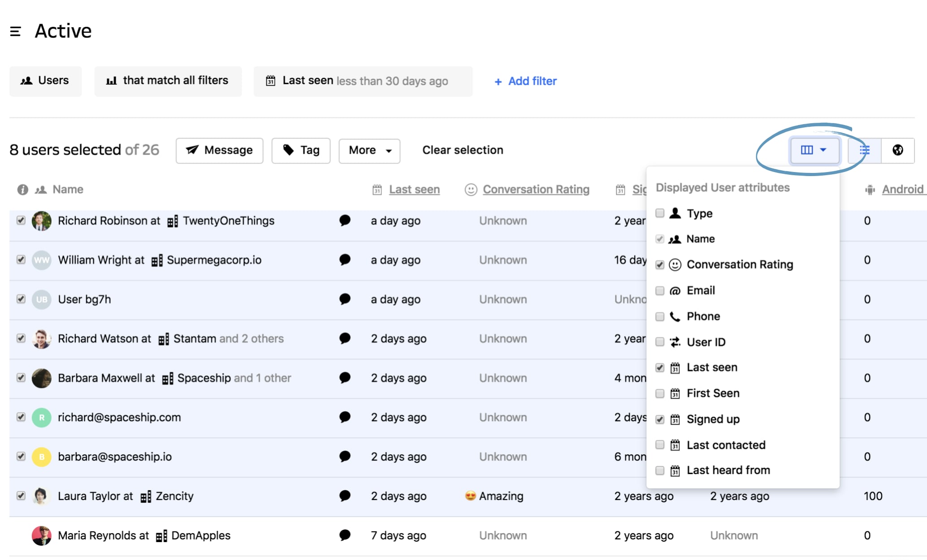Click Maria Reynolds' avatar photo

(41, 536)
